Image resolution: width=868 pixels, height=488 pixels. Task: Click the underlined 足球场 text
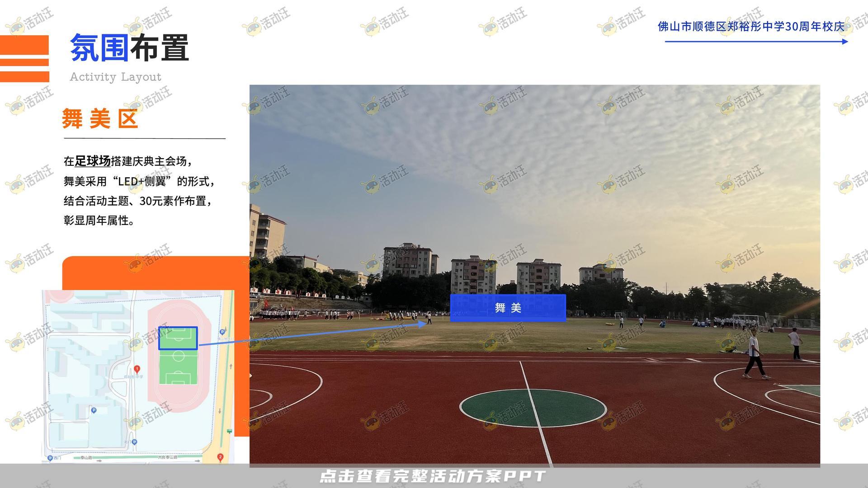click(x=93, y=161)
